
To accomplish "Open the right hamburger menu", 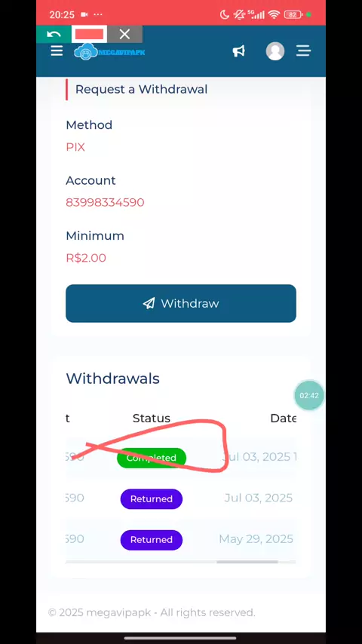I will [303, 51].
